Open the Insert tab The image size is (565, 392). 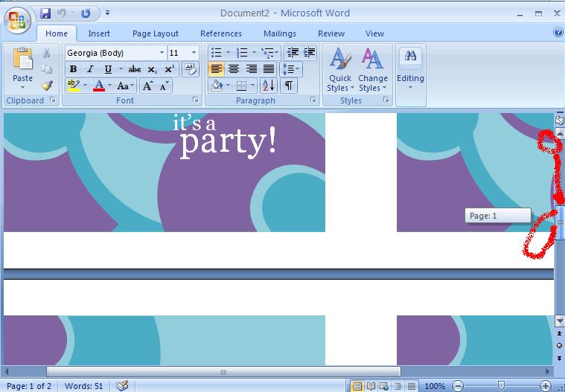tap(99, 33)
